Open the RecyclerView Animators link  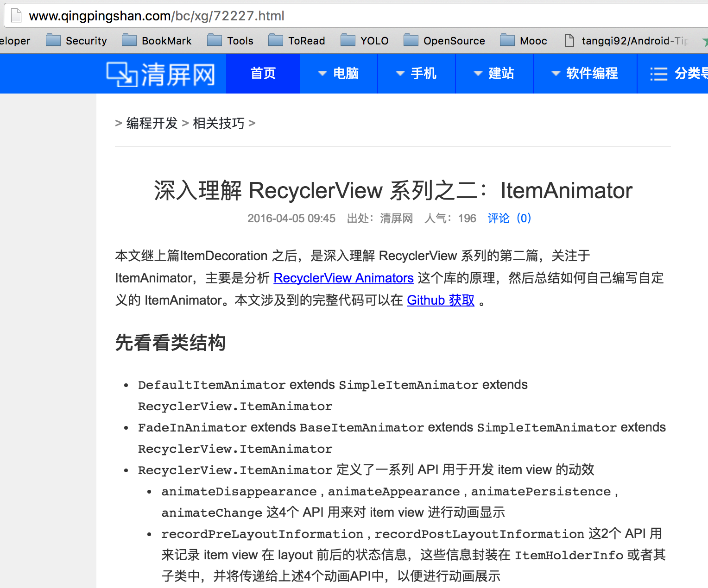[343, 278]
